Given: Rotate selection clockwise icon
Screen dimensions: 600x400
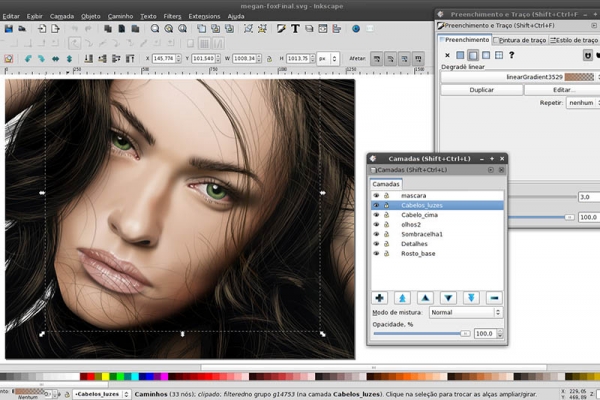Looking at the screenshot, I should tap(41, 59).
